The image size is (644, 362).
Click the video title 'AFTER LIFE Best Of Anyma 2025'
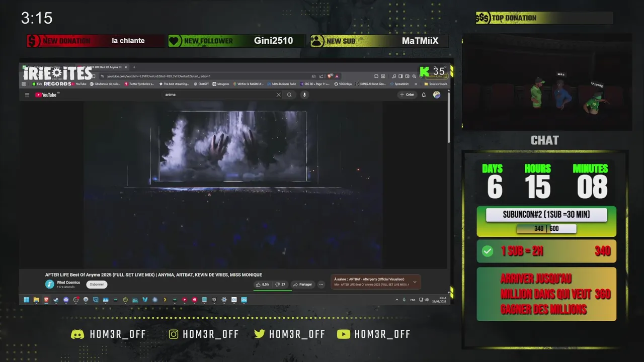(153, 275)
